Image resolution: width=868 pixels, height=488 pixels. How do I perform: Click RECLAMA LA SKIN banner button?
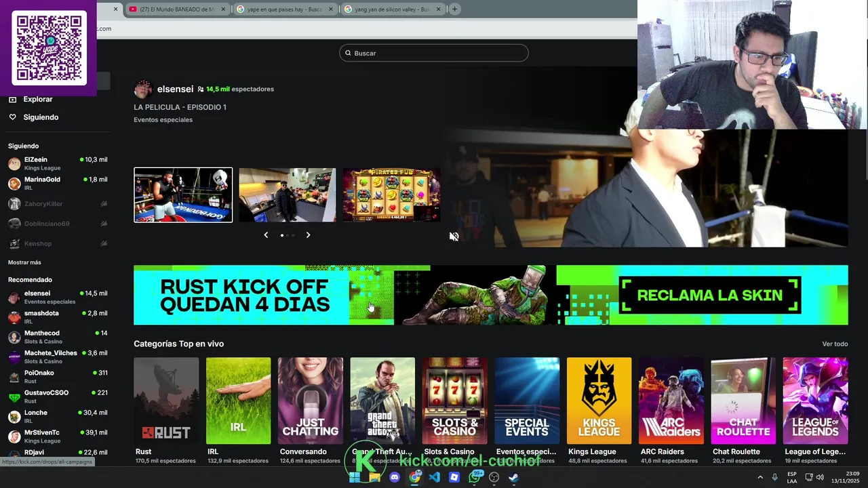click(710, 296)
